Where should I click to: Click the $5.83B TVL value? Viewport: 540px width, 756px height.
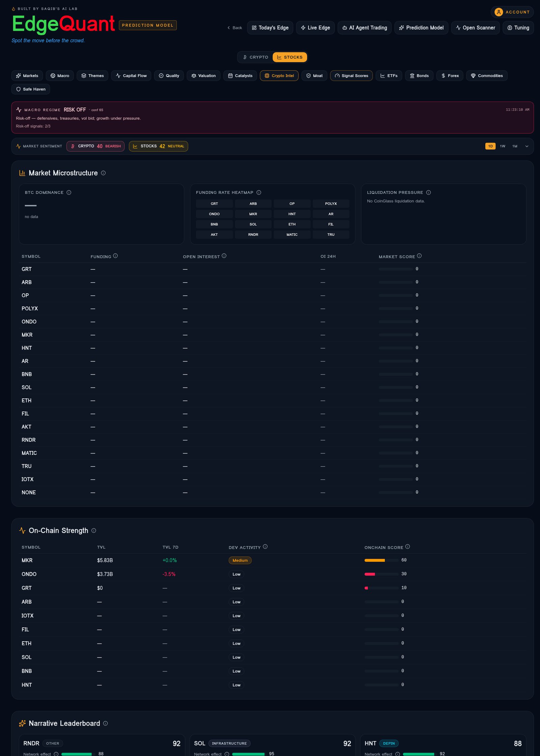tap(105, 560)
